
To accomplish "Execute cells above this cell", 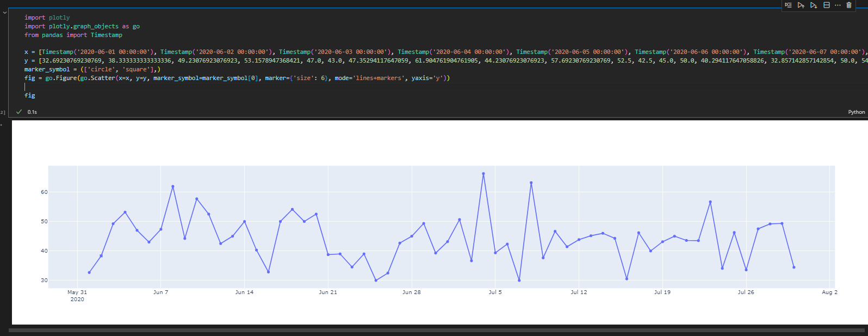I will point(801,5).
